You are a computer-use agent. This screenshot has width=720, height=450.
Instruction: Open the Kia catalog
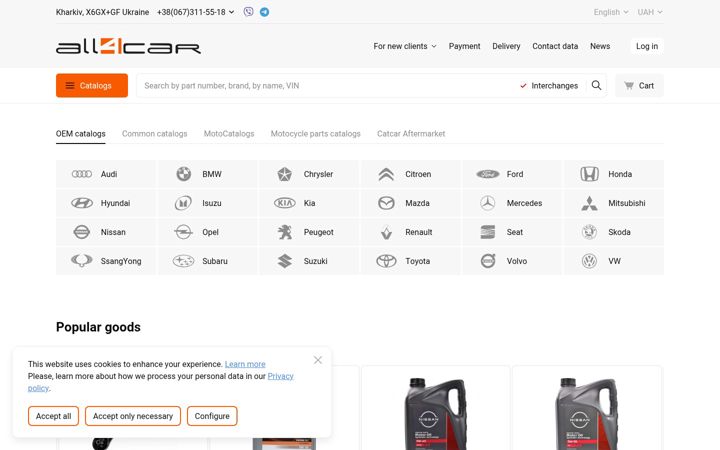(309, 203)
